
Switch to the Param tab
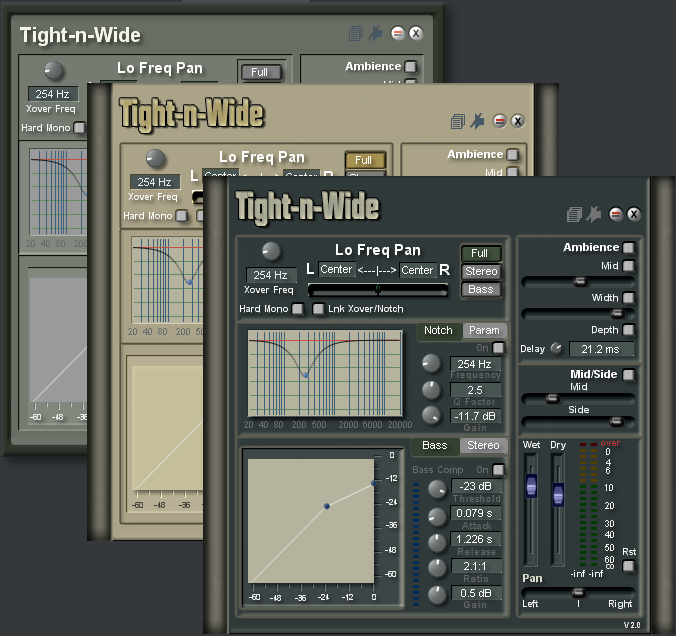[x=484, y=331]
